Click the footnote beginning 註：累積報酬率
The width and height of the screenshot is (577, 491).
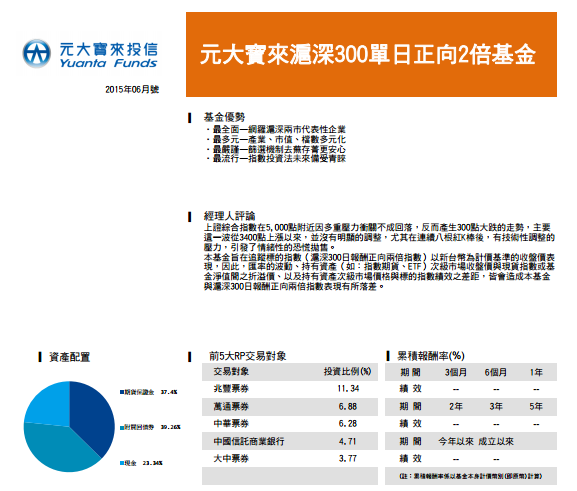tap(471, 476)
